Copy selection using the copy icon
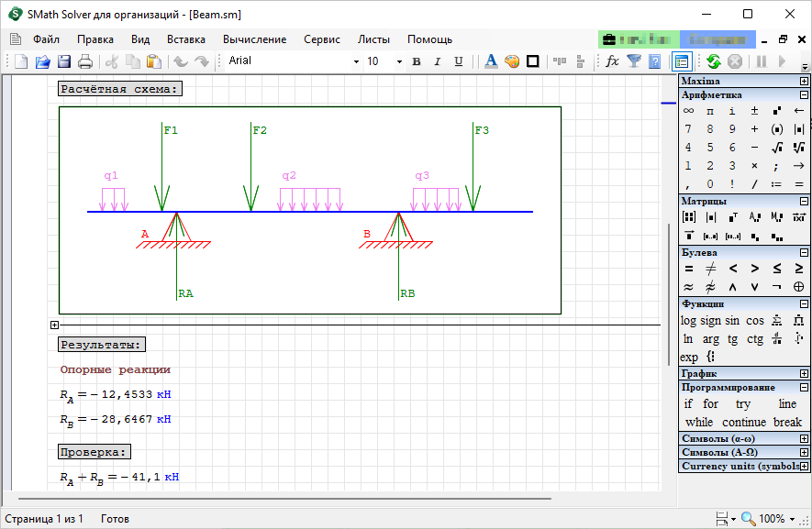812x529 pixels. (x=133, y=61)
